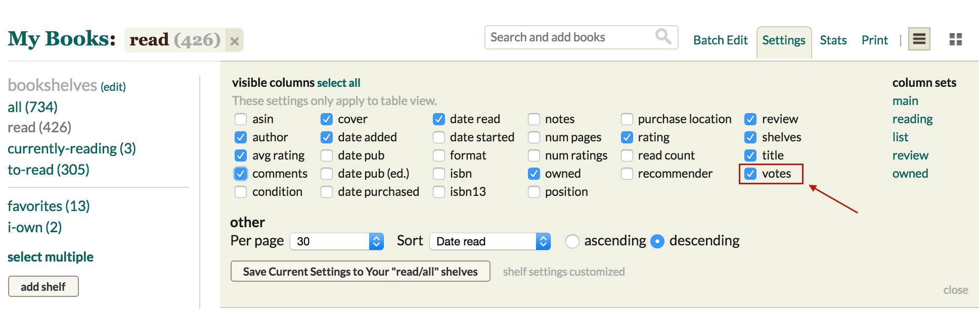Image resolution: width=980 pixels, height=309 pixels.
Task: Go to the Stats page
Action: (x=833, y=40)
